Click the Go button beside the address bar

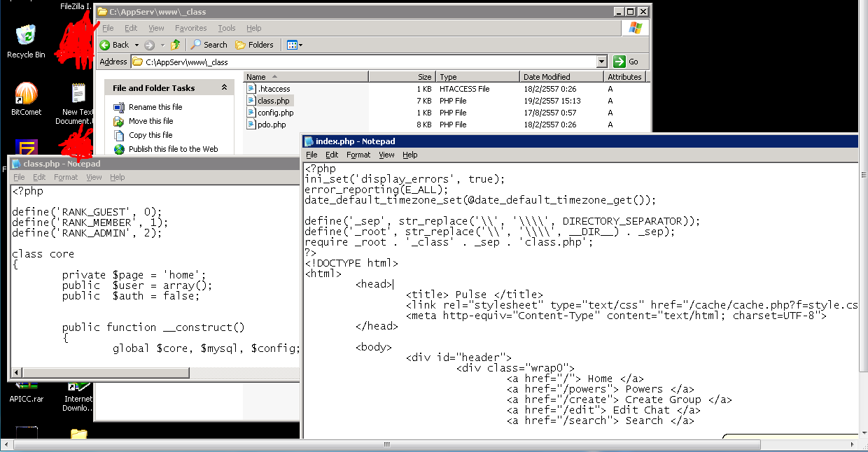(626, 62)
